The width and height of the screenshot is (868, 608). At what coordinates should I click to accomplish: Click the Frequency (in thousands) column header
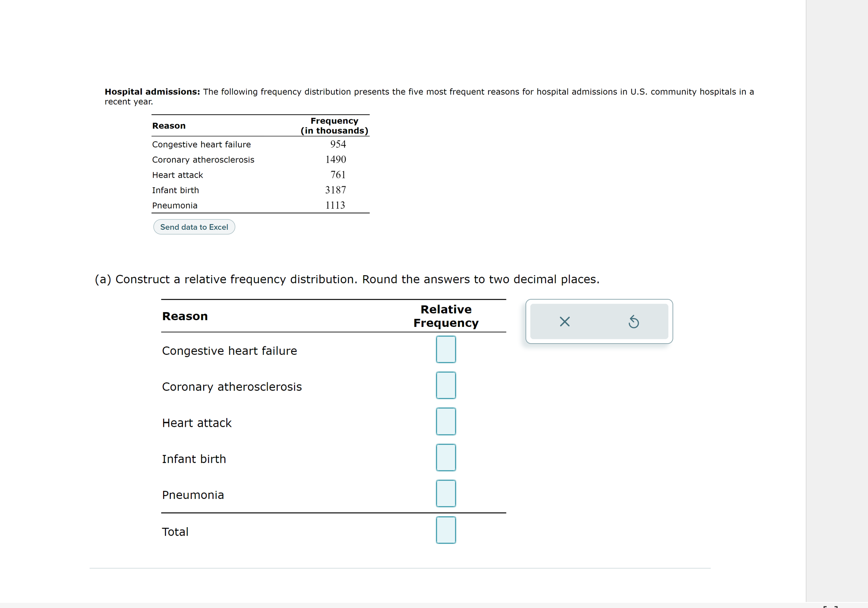[334, 126]
